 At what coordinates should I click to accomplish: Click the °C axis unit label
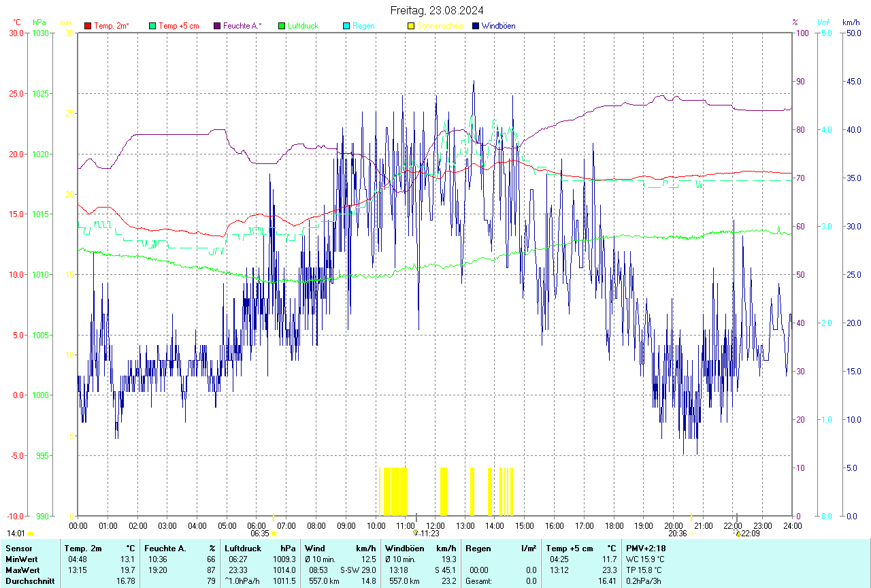(x=18, y=22)
